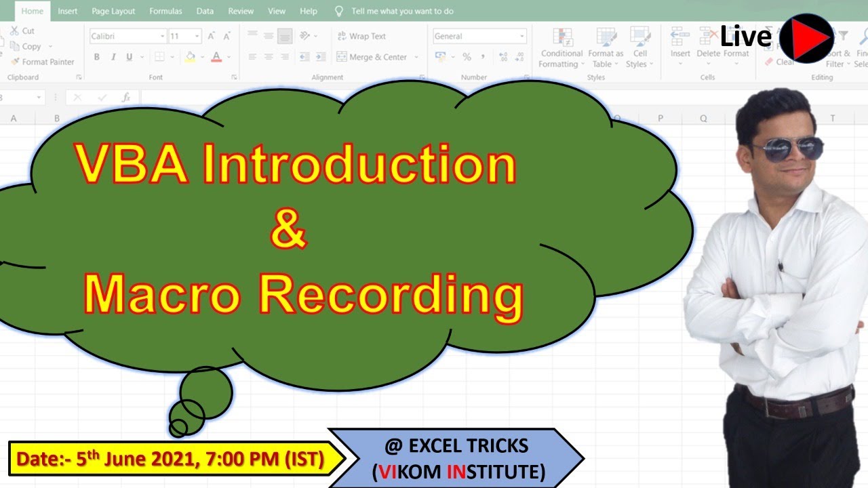
Task: Click the Accounting Number Format icon
Action: coord(441,57)
